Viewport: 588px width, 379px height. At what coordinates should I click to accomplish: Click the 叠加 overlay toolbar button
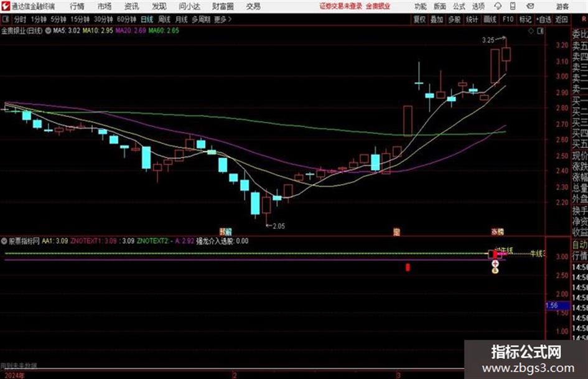click(437, 19)
